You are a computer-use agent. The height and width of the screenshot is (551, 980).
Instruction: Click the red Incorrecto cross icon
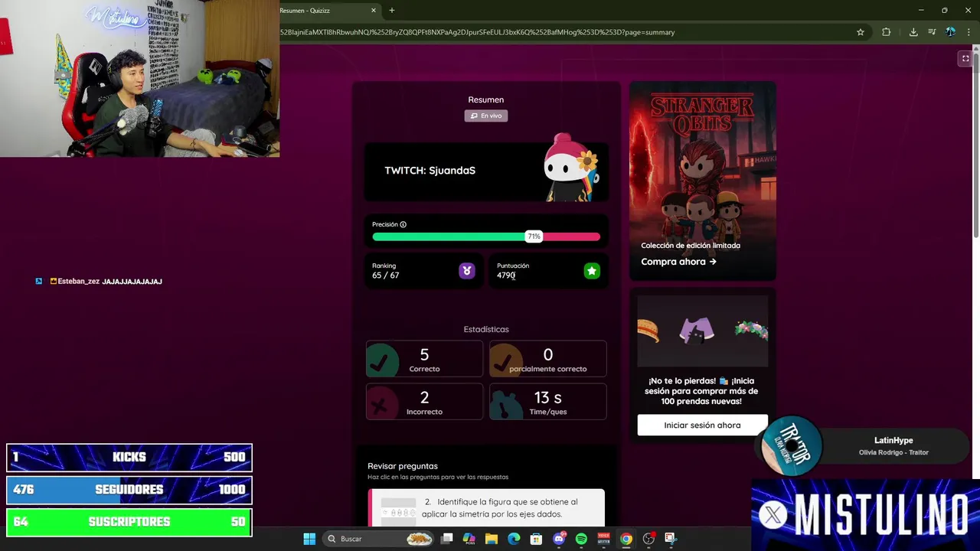(x=382, y=403)
